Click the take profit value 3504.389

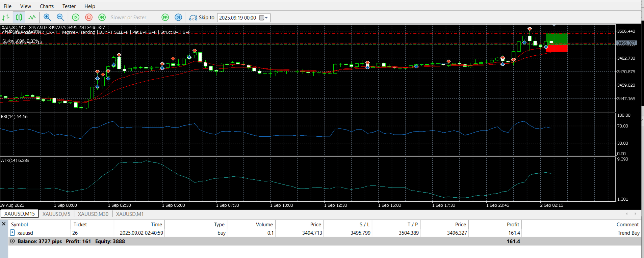(409, 233)
